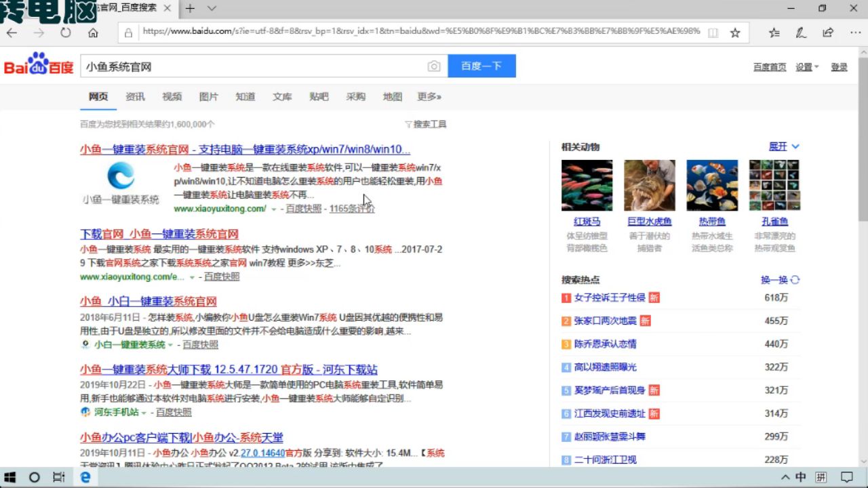The height and width of the screenshot is (488, 868).
Task: Click the 百度首页 link
Action: [770, 67]
